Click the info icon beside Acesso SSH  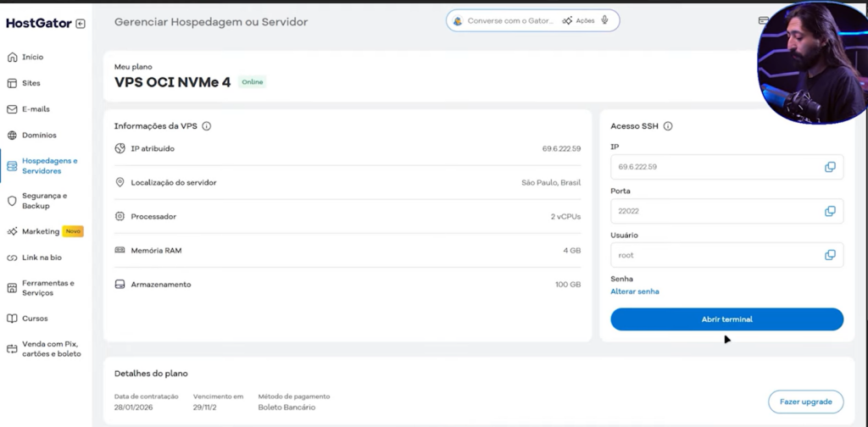point(668,126)
